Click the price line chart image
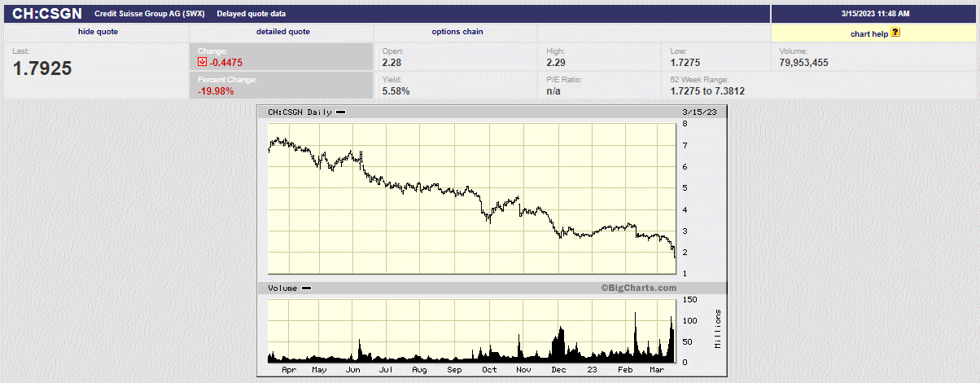 click(472, 198)
